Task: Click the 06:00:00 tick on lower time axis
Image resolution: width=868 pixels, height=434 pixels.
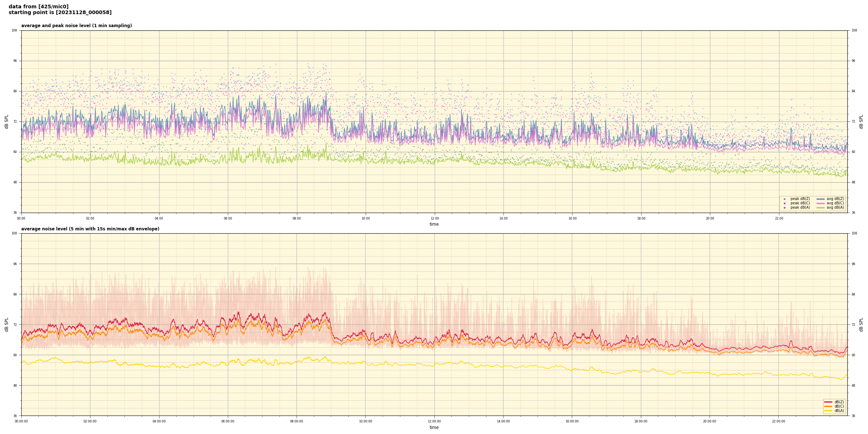Action: 227,421
